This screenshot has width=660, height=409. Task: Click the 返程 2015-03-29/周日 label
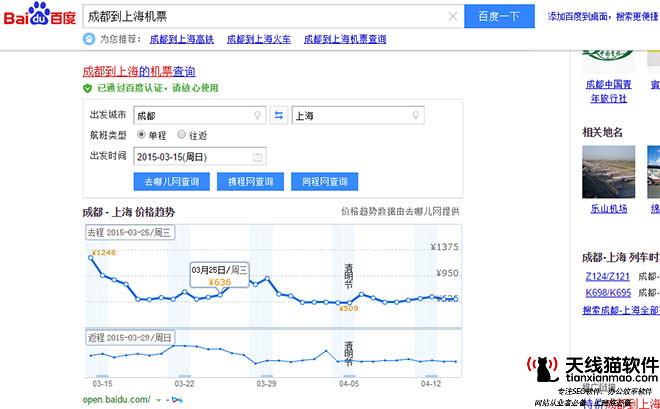pyautogui.click(x=130, y=337)
